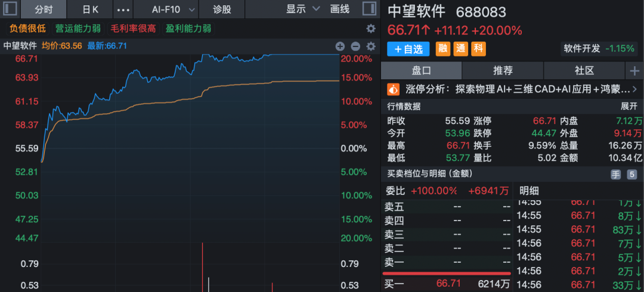Click the red bid-ask ratio bar
644x292 pixels.
(x=447, y=273)
